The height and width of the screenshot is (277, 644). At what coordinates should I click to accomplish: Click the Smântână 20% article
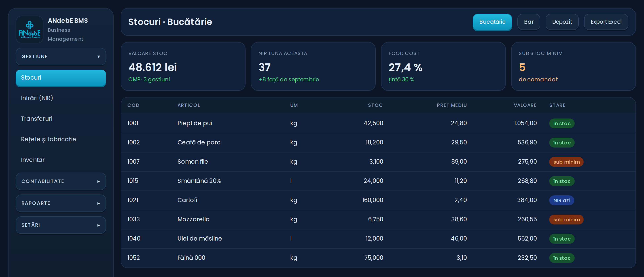199,181
